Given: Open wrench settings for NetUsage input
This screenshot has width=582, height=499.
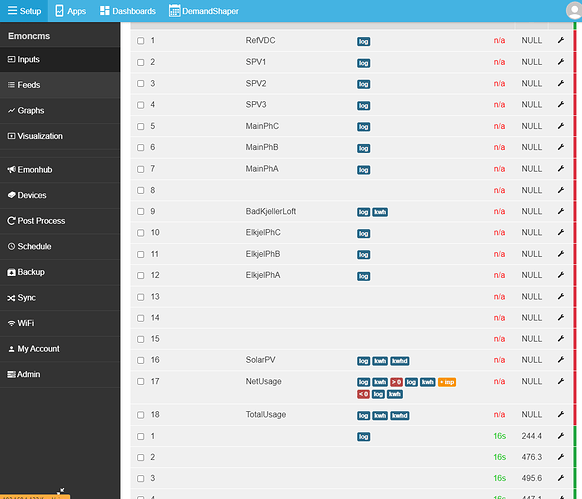Looking at the screenshot, I should 561,381.
